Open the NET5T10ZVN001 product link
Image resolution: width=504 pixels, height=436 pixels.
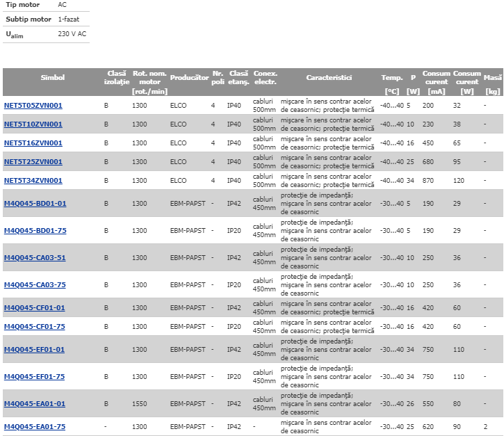(x=33, y=124)
